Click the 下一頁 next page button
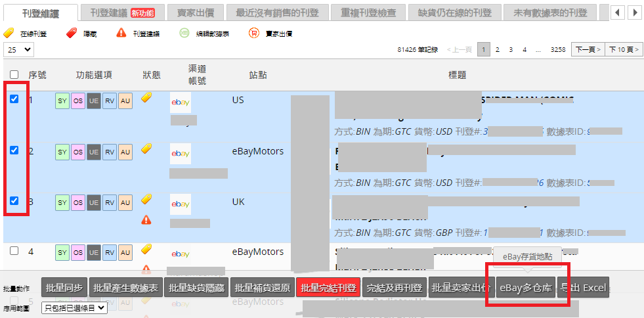 588,49
